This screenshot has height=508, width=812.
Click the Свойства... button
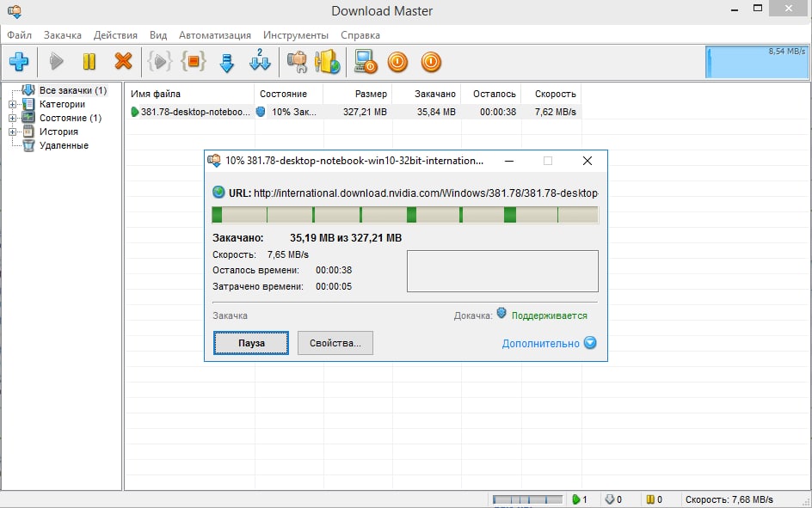click(x=335, y=343)
